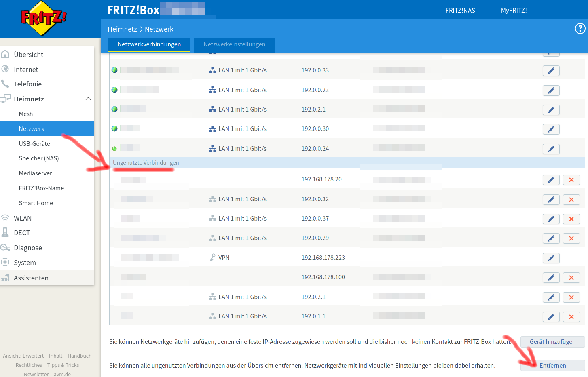Switch to the Netzwerkeinstellungen tab
The width and height of the screenshot is (588, 377).
(x=235, y=44)
